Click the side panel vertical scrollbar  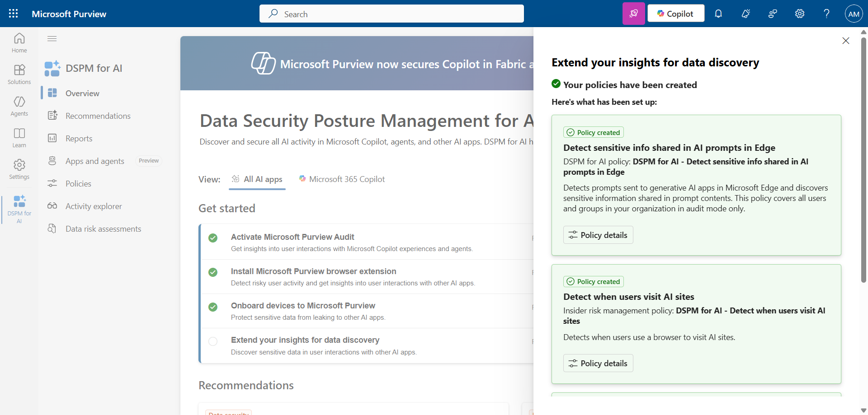pos(863,158)
